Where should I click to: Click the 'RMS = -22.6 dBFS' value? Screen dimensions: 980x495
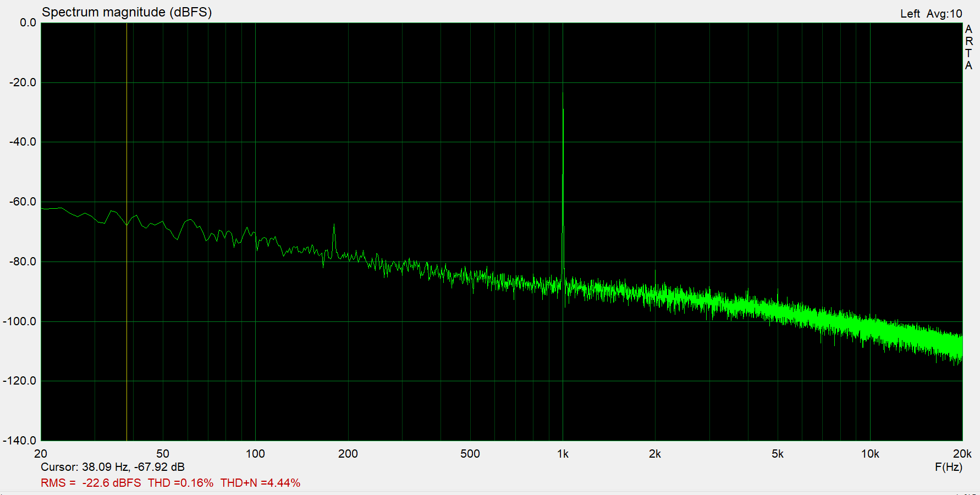(x=91, y=483)
